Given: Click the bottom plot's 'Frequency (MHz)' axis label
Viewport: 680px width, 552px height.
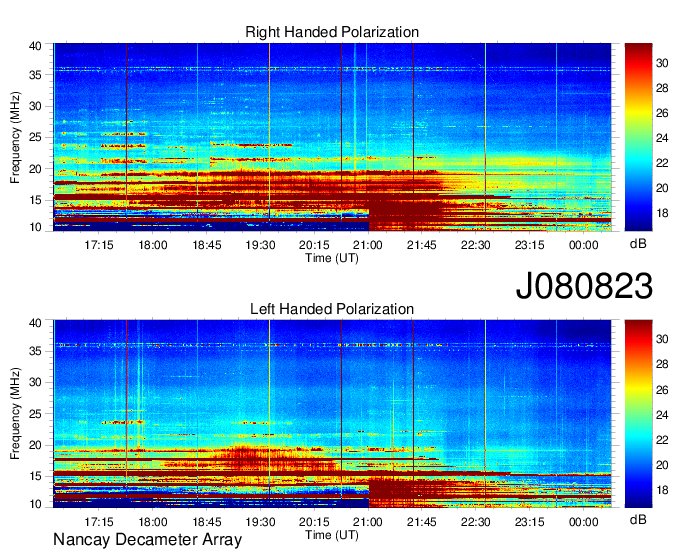Looking at the screenshot, I should (x=15, y=414).
